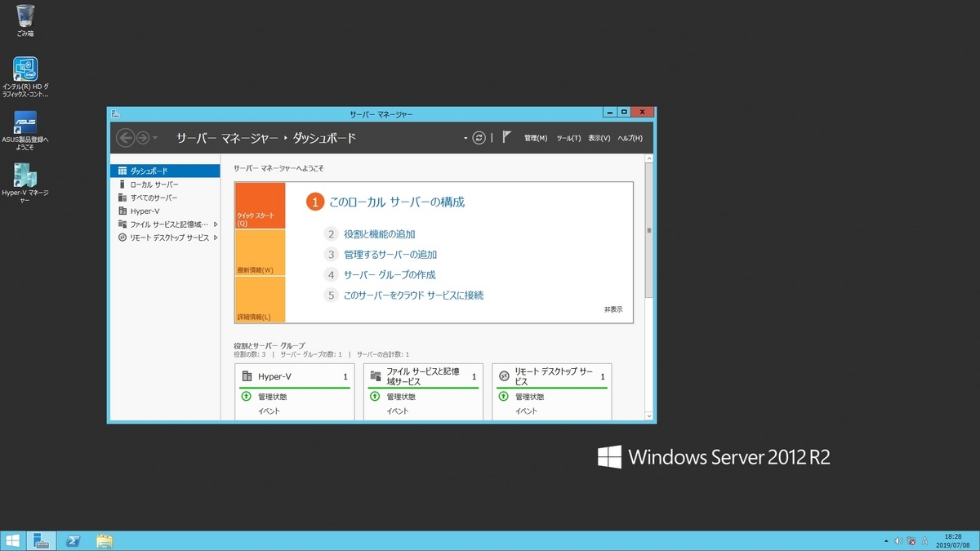Open the Recycle Bin desktop icon

25,20
